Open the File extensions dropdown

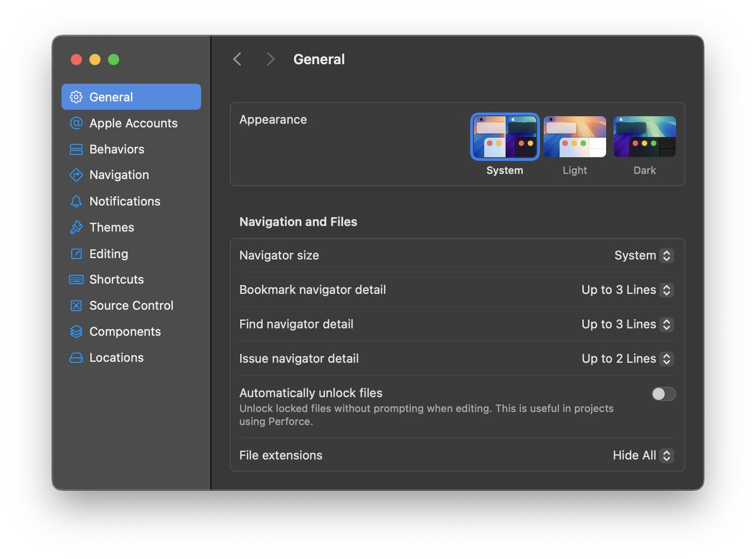coord(667,455)
